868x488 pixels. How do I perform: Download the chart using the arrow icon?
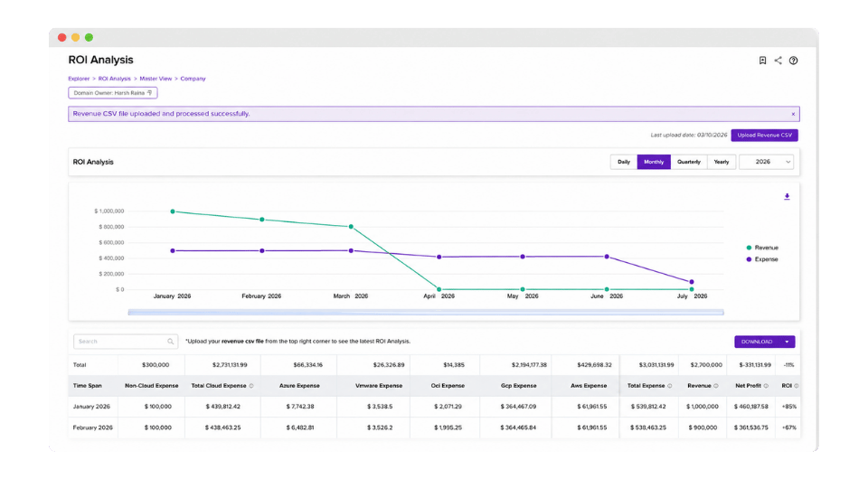[x=787, y=196]
